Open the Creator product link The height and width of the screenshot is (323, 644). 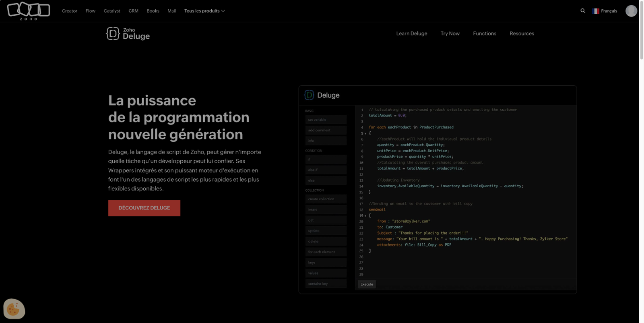[70, 11]
